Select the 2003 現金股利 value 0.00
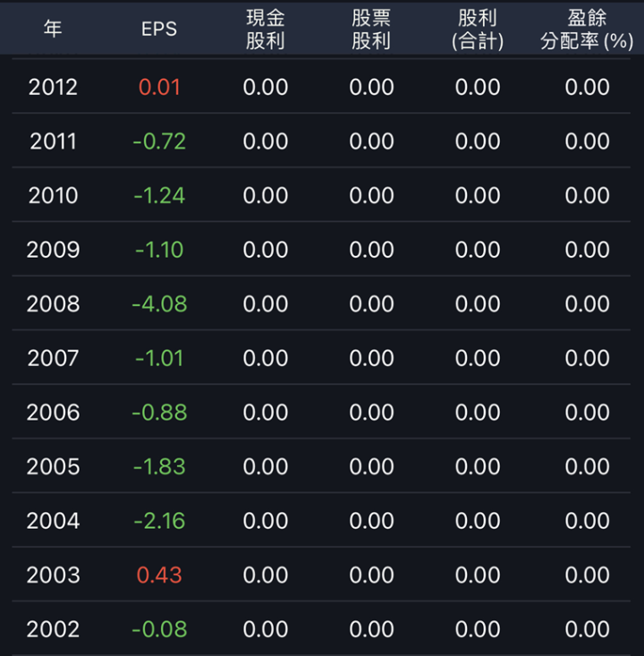The width and height of the screenshot is (644, 656). click(265, 575)
